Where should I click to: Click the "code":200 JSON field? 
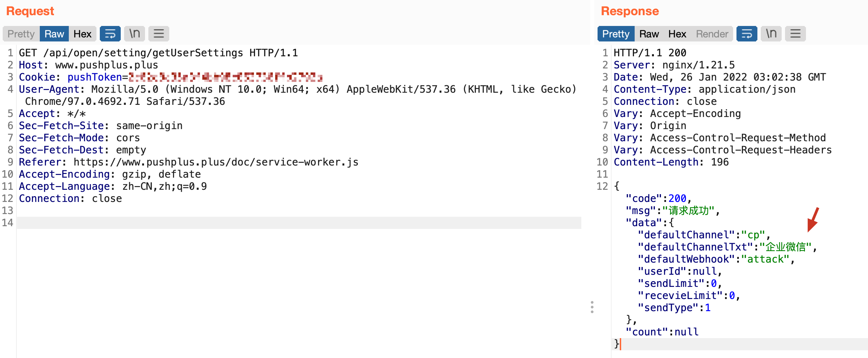coord(659,199)
